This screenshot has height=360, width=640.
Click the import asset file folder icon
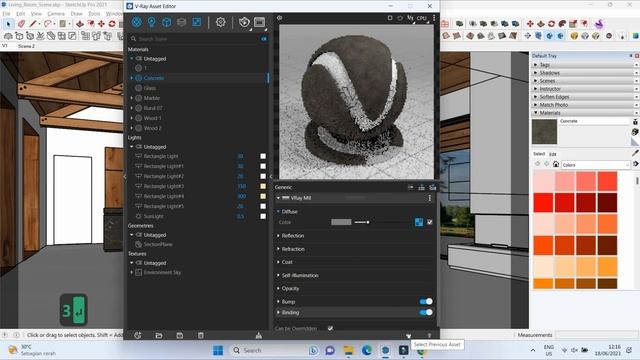[159, 336]
